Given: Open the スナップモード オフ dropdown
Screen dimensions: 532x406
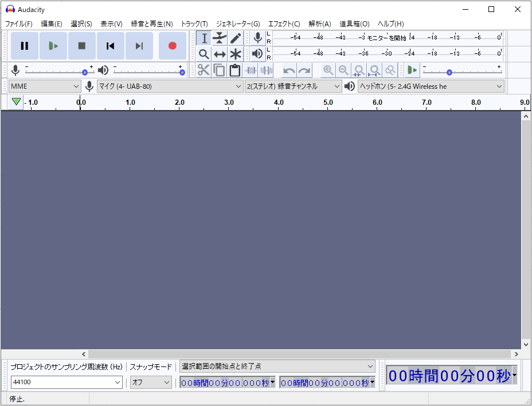Looking at the screenshot, I should tap(151, 383).
